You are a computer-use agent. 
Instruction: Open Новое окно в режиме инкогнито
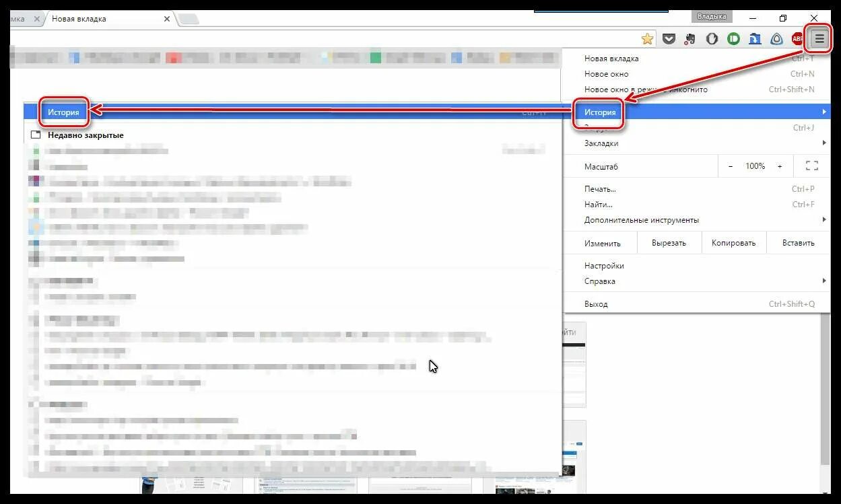click(x=696, y=89)
